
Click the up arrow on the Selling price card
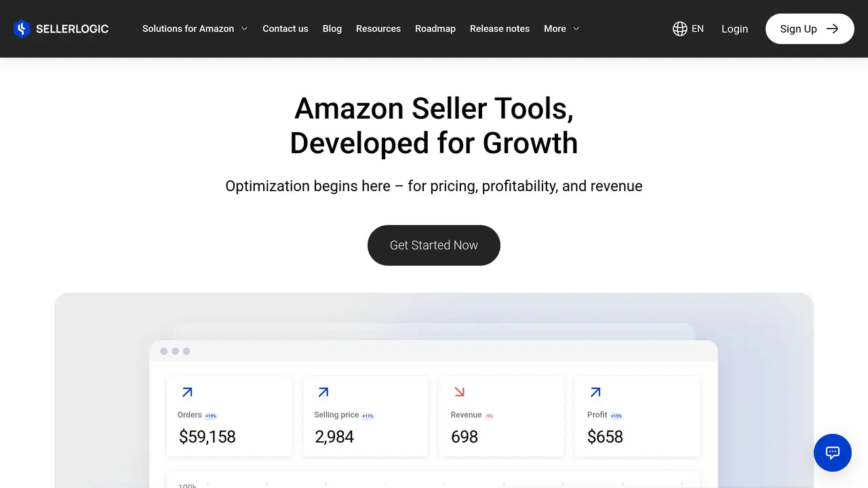[x=323, y=392]
